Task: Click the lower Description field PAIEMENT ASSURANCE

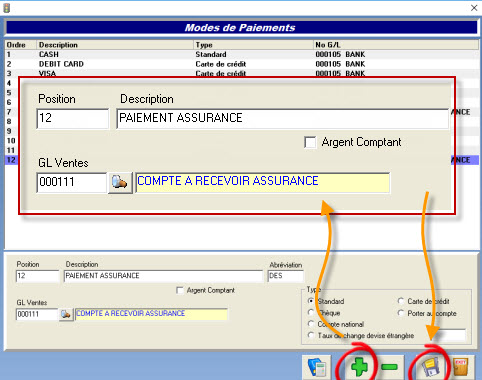Action: (x=163, y=276)
